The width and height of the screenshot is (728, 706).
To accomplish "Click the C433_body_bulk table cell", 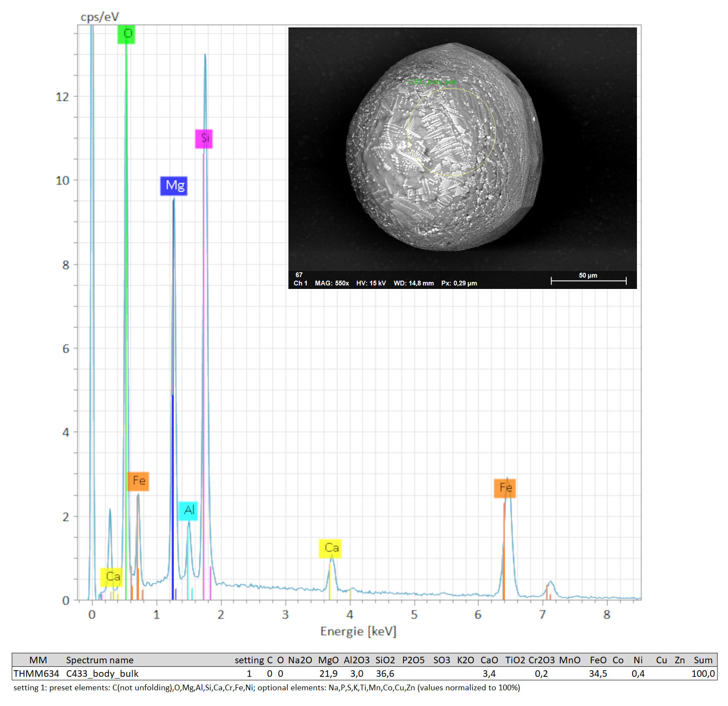I will click(x=102, y=674).
